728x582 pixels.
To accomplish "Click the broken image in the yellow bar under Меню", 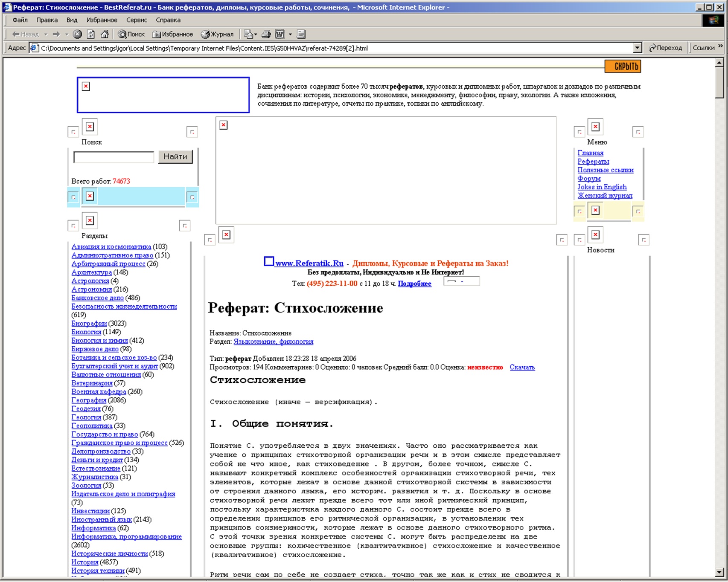I will [x=595, y=210].
